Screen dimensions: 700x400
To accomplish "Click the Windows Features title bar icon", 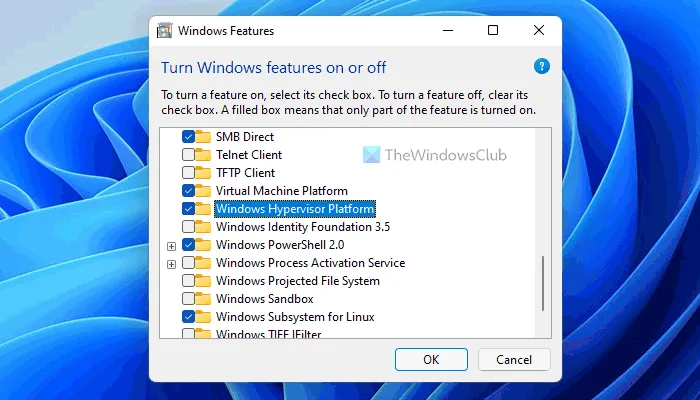I will [166, 31].
